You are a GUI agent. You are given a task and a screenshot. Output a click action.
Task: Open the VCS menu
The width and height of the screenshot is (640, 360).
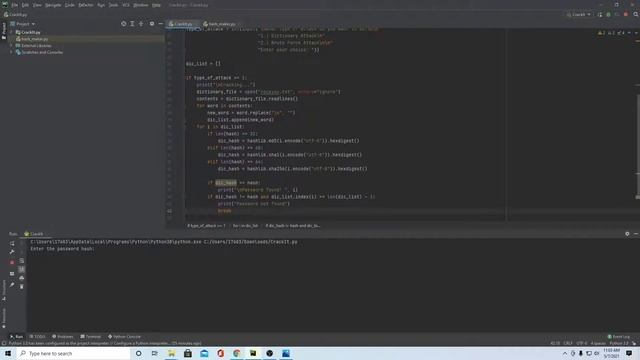coord(126,5)
